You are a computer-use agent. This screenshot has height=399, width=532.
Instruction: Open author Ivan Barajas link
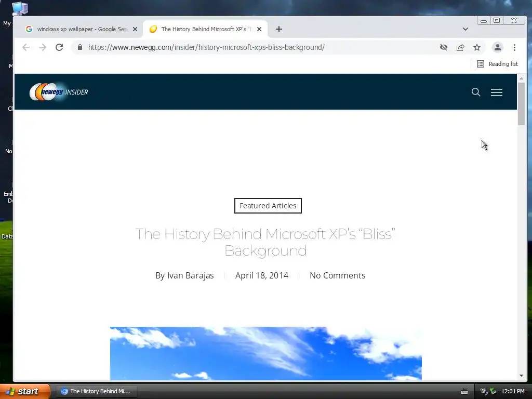point(190,275)
